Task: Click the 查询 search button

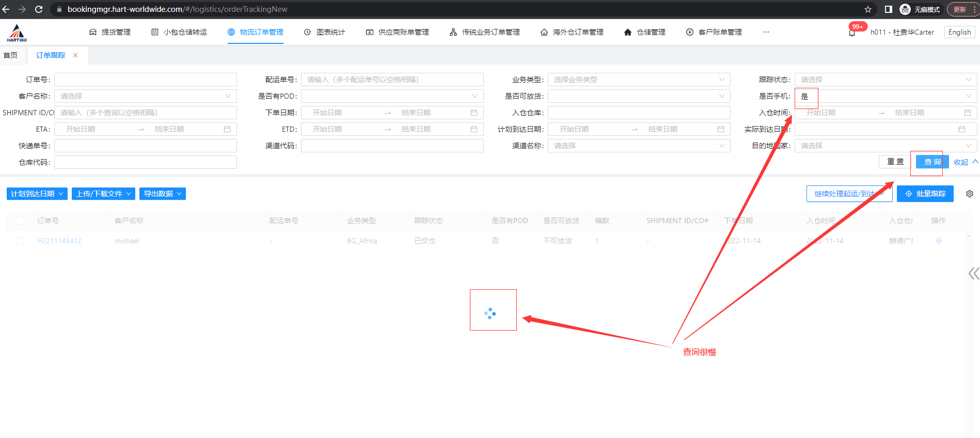Action: coord(931,162)
